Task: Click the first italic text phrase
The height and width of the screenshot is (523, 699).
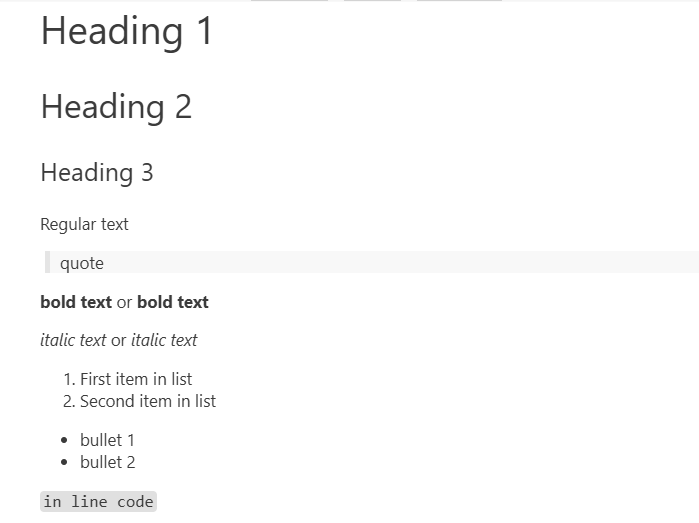Action: click(73, 340)
